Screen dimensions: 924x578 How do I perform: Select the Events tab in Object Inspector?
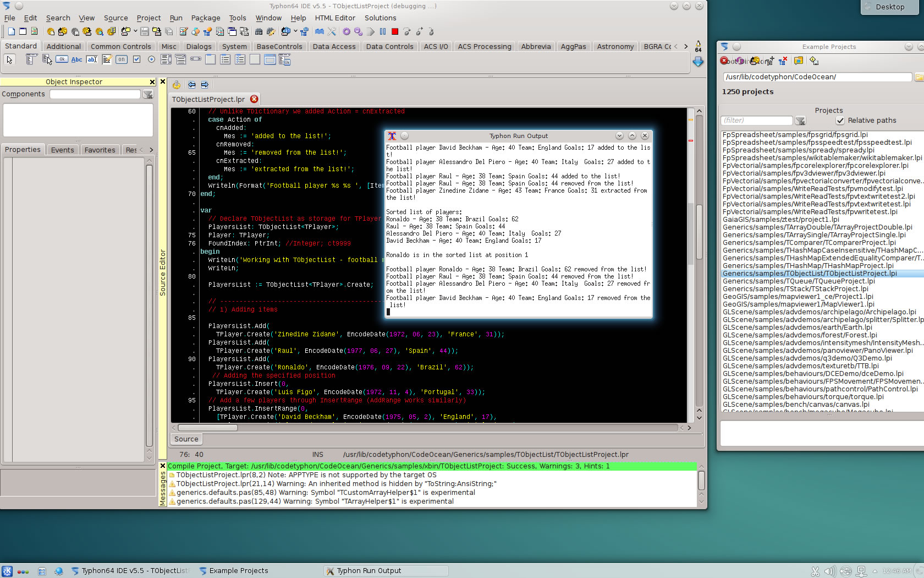(x=62, y=150)
